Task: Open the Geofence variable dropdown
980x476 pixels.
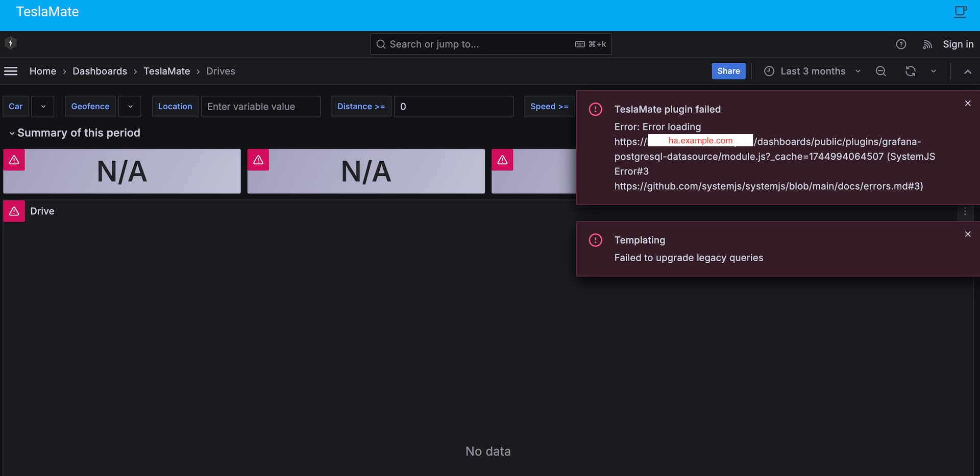Action: (x=130, y=106)
